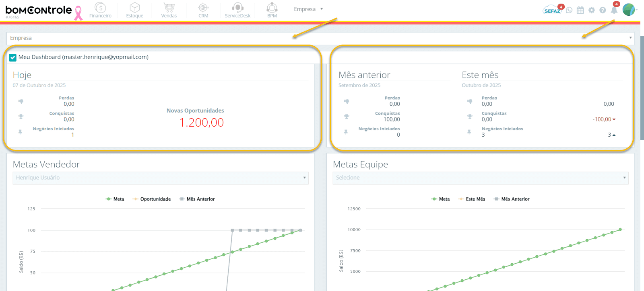644x291 pixels.
Task: Click pin icon under Mês anterior
Action: click(346, 132)
